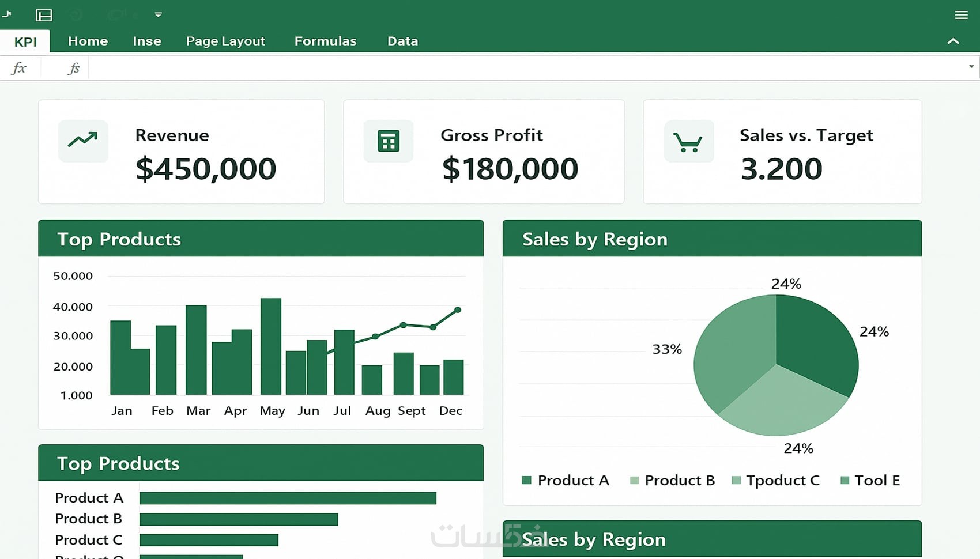Switch to the Data tab
980x559 pixels.
click(403, 41)
